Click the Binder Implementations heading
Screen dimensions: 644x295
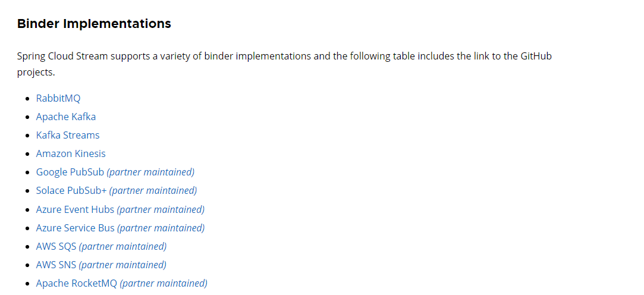[x=94, y=24]
